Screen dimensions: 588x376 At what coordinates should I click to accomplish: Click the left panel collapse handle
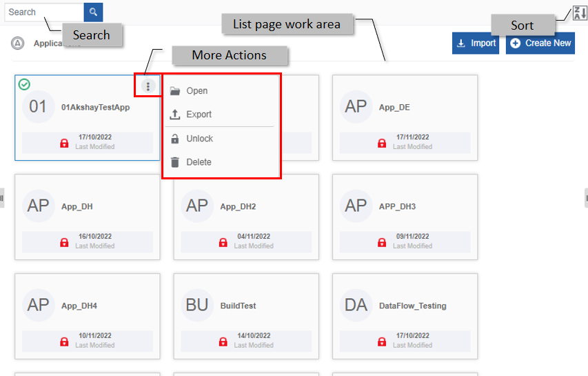click(x=1, y=198)
